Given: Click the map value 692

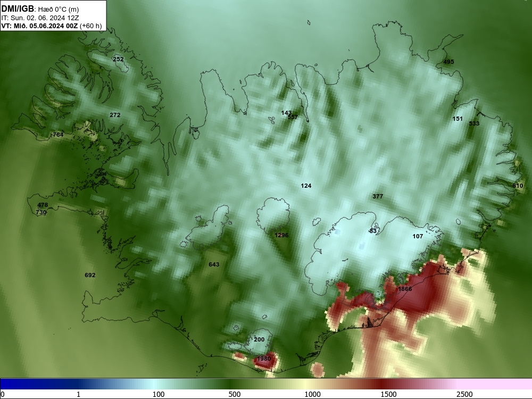Looking at the screenshot, I should 90,275.
